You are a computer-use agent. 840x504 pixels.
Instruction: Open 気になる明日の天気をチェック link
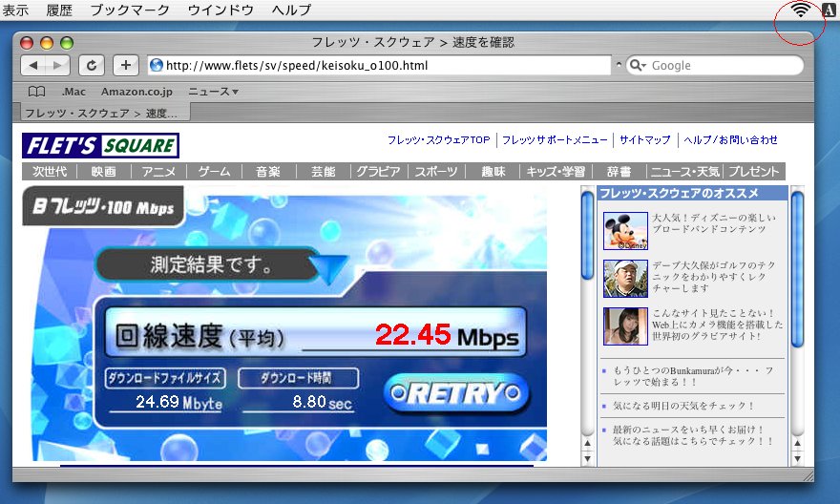(x=683, y=406)
